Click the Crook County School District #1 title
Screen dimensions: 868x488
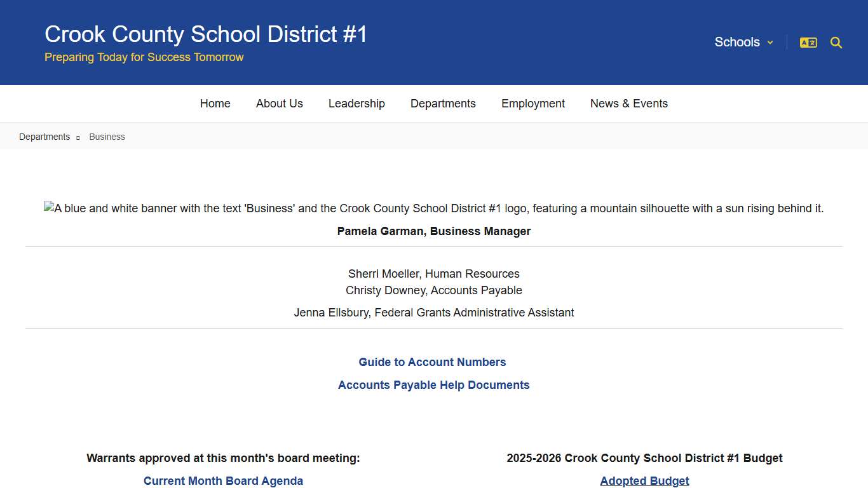(x=206, y=34)
